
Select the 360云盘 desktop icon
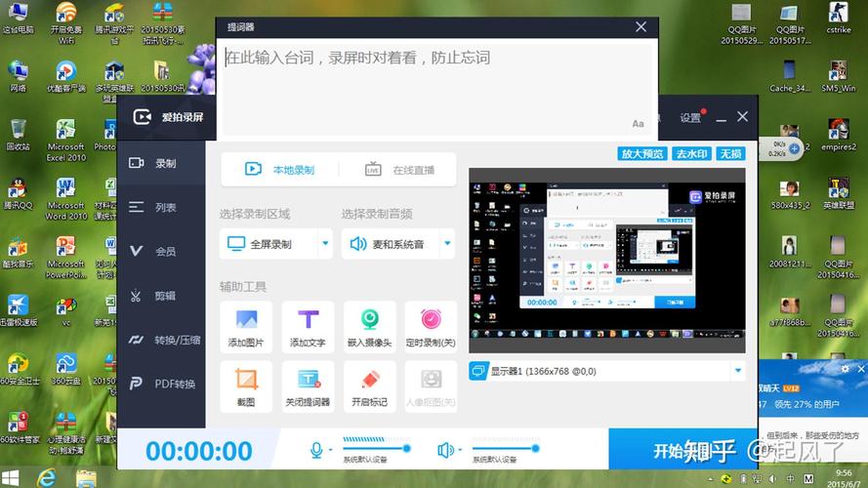point(65,370)
